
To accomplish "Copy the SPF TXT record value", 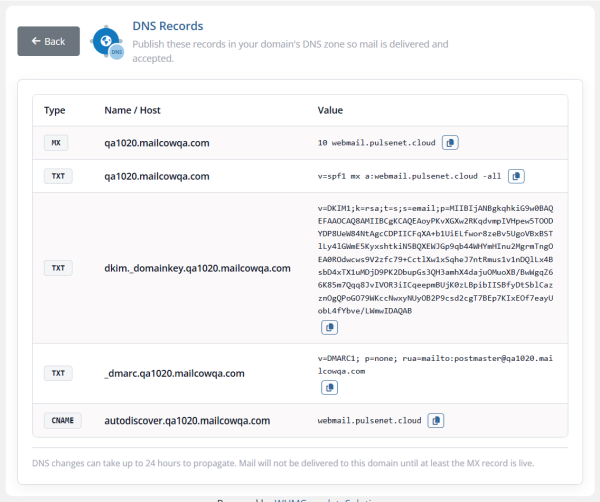I will pyautogui.click(x=516, y=176).
